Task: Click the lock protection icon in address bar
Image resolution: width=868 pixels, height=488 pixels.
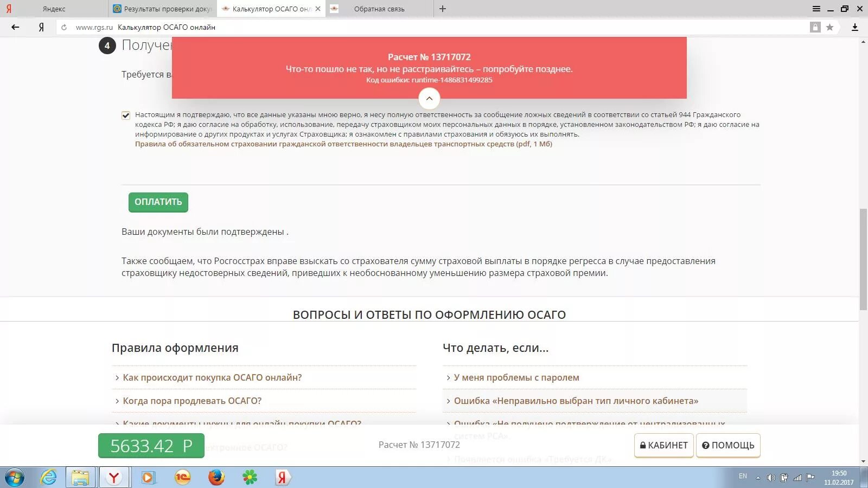Action: tap(815, 27)
